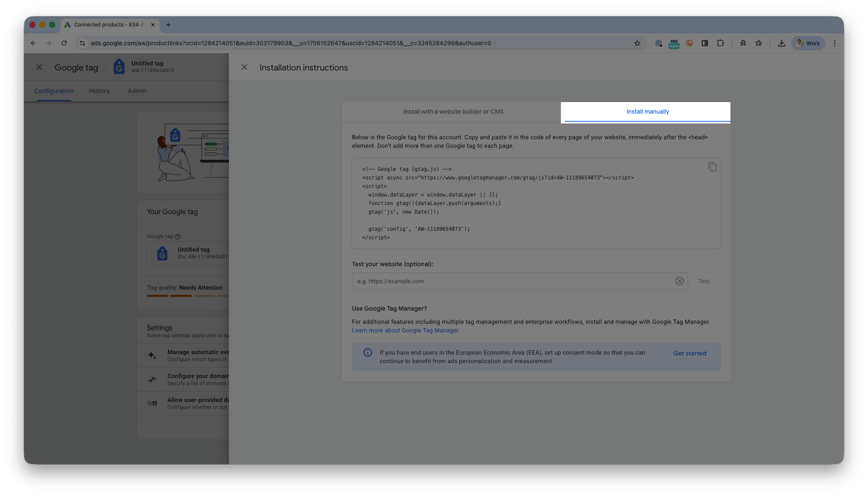Open Chrome three-dot menu
This screenshot has height=496, width=868.
[834, 43]
